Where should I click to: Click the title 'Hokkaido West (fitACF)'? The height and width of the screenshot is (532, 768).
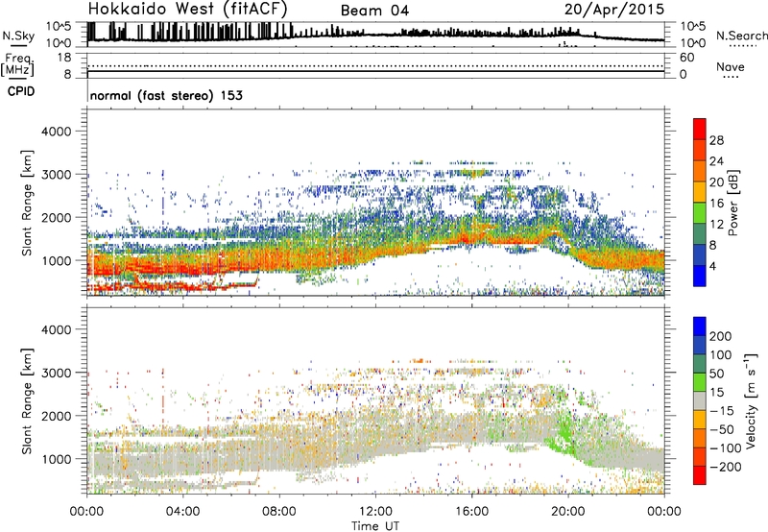click(187, 9)
